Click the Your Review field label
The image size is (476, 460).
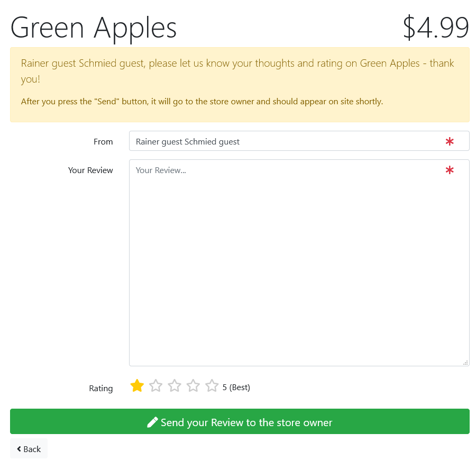pyautogui.click(x=90, y=170)
